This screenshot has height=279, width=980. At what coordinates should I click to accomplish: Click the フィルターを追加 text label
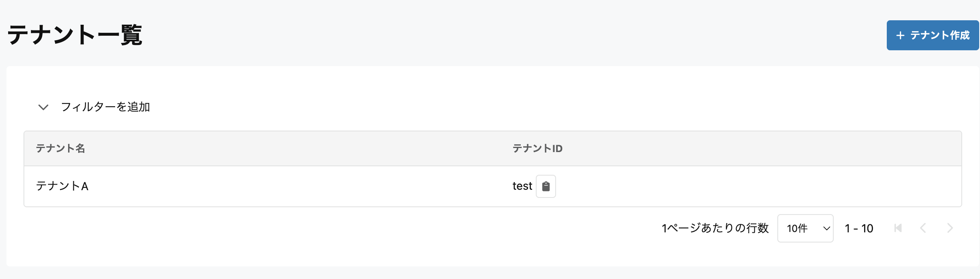tap(106, 107)
